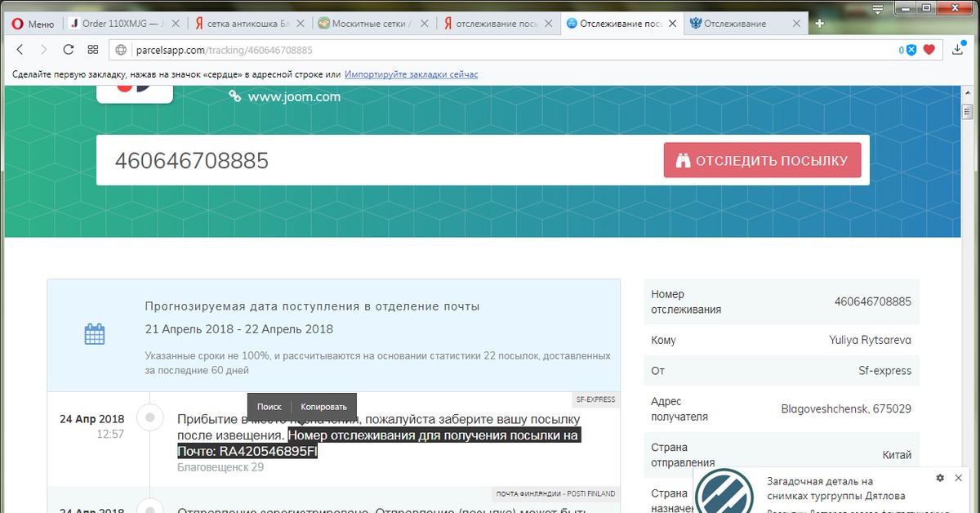The image size is (980, 513).
Task: Select the last tab titled Отслеживание
Action: tap(735, 24)
